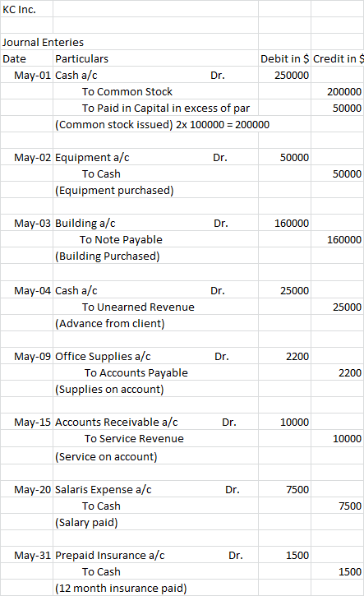Image resolution: width=364 pixels, height=596 pixels.
Task: Select the debit amount 250000 cell
Action: [284, 75]
